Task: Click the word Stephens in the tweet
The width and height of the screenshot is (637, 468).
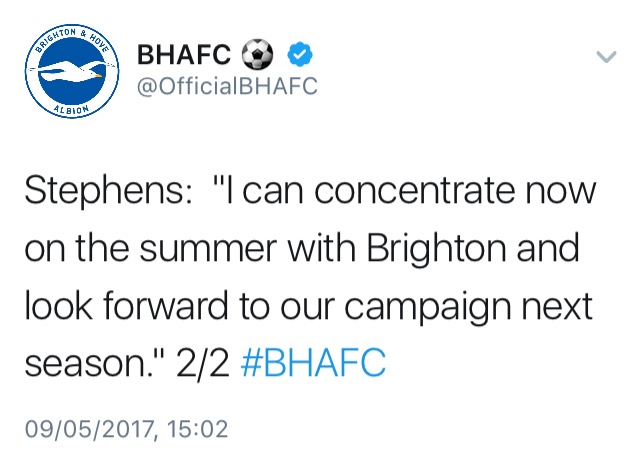Action: point(105,192)
